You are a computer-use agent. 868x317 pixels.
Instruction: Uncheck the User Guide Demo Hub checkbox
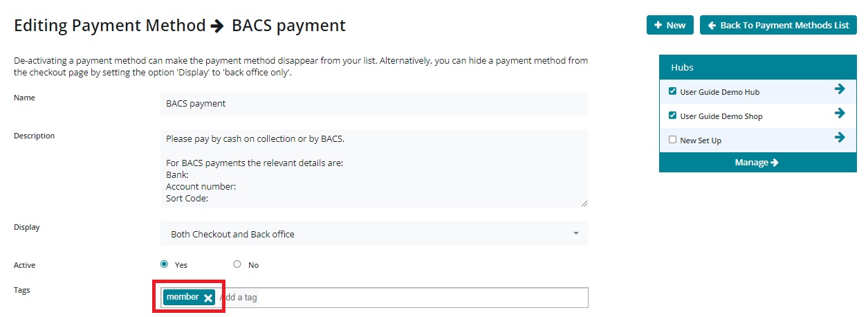pyautogui.click(x=672, y=91)
